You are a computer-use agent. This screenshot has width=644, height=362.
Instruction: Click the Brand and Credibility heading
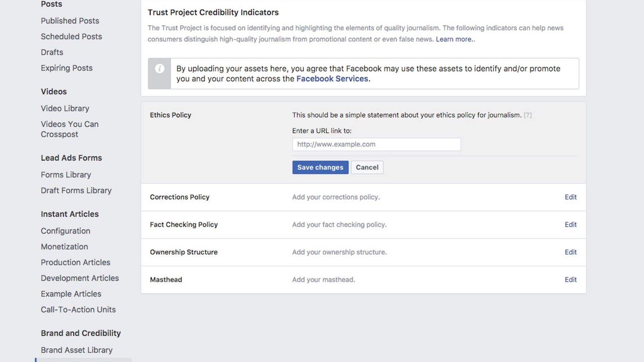(x=81, y=333)
